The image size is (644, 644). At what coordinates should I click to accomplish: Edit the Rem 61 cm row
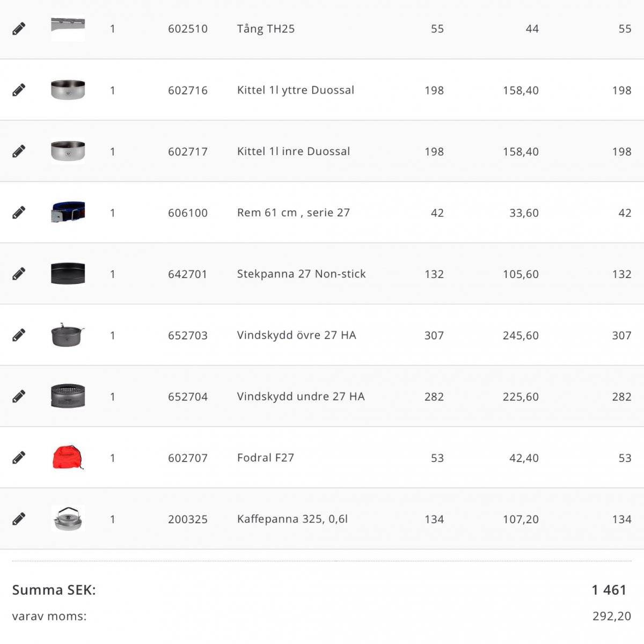click(x=19, y=213)
